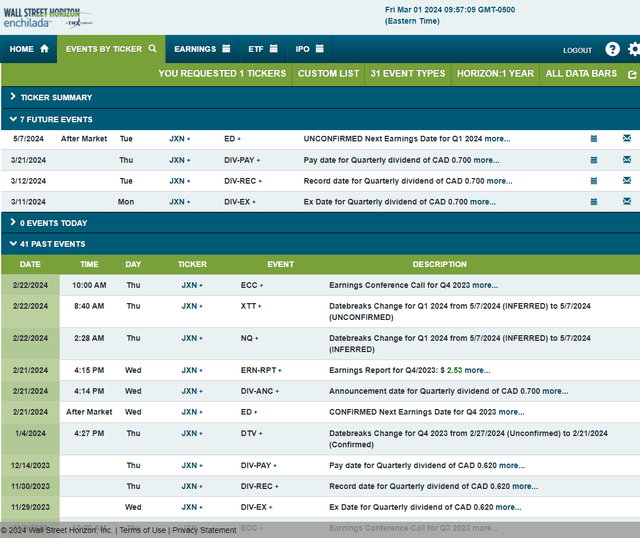Screen dimensions: 640x538
Task: Click calendar icon for 3/11/2024 DIV-EX row
Action: coord(594,202)
